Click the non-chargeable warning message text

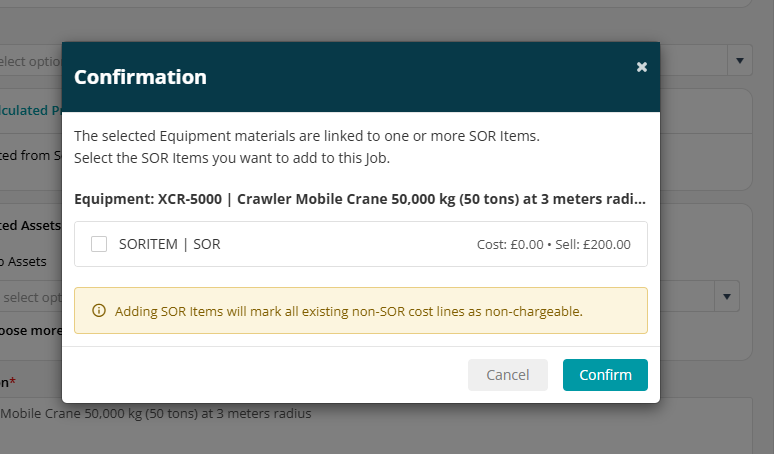click(348, 311)
